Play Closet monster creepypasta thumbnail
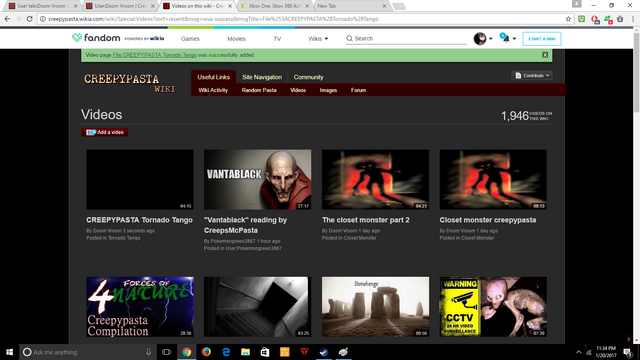 point(493,180)
